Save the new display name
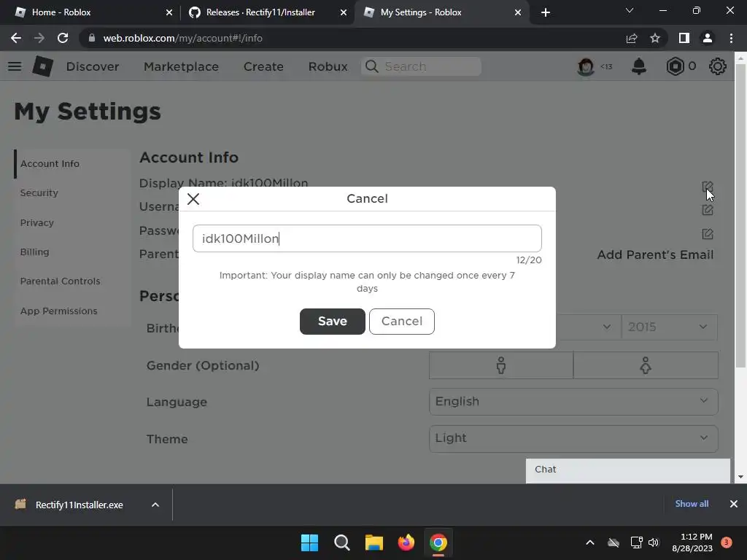The width and height of the screenshot is (747, 560). tap(333, 322)
